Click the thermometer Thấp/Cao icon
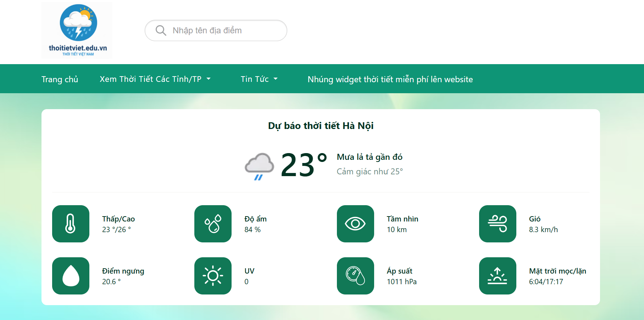 point(71,224)
